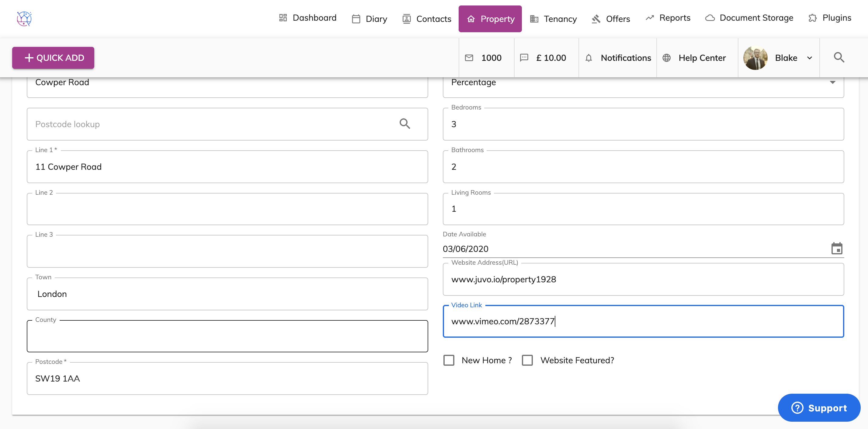Click the Quick Add button

[x=53, y=58]
